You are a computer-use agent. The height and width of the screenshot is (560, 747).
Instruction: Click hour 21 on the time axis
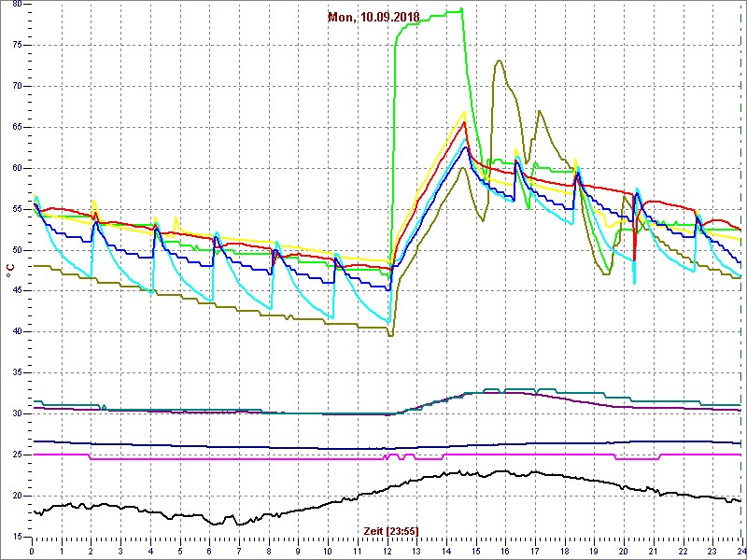point(655,551)
